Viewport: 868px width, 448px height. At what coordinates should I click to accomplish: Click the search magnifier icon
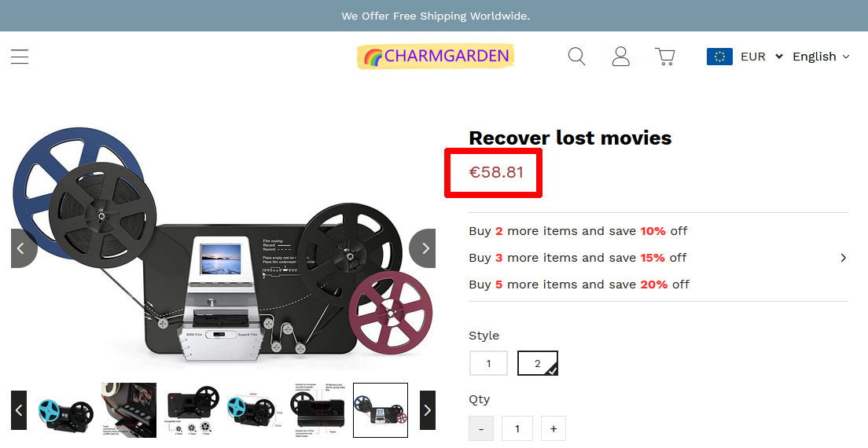pos(576,57)
